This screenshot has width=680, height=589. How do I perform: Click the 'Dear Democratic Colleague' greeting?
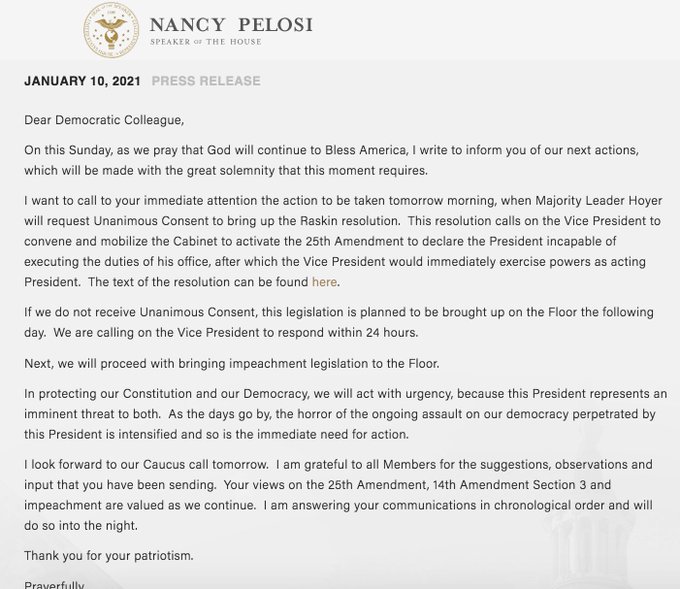tap(105, 120)
